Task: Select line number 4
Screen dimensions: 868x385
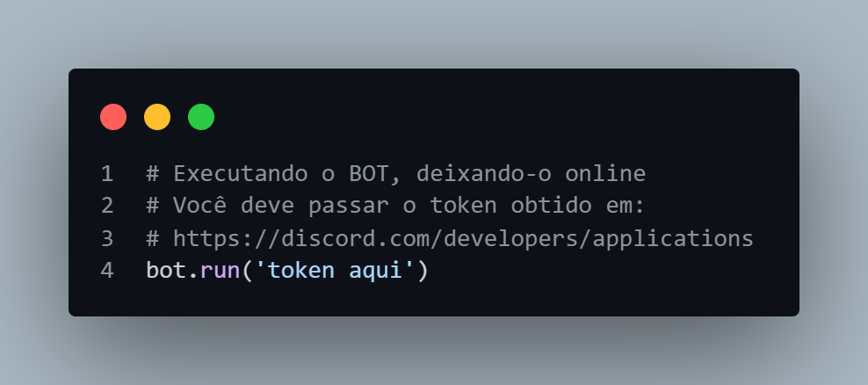Action: (107, 271)
